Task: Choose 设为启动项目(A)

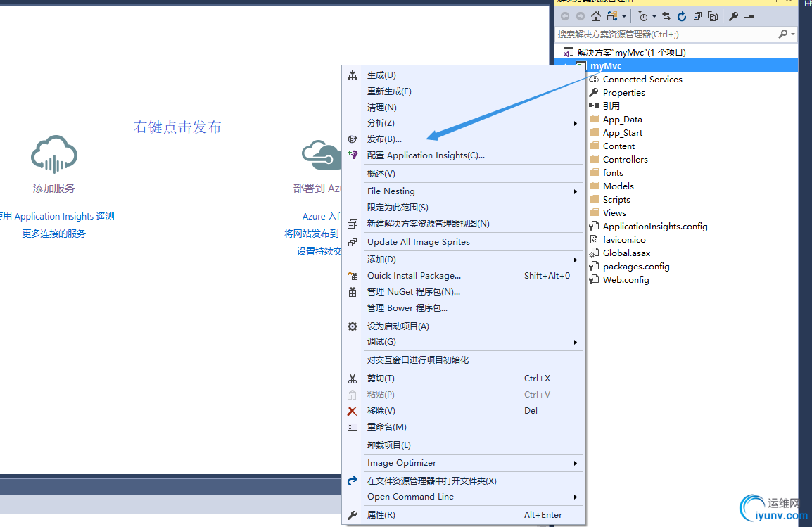Action: click(x=464, y=326)
